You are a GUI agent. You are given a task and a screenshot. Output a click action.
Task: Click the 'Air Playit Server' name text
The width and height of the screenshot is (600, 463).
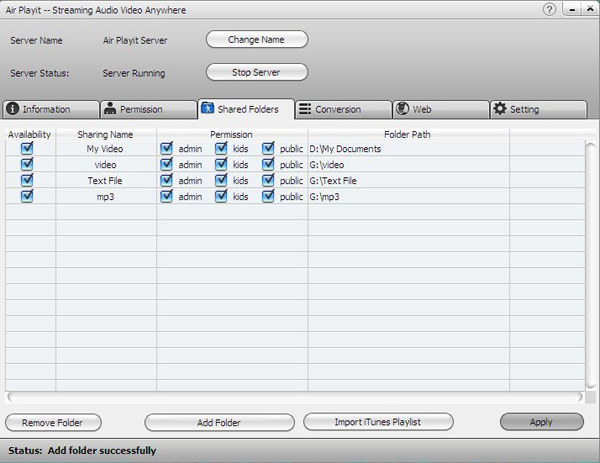point(135,40)
